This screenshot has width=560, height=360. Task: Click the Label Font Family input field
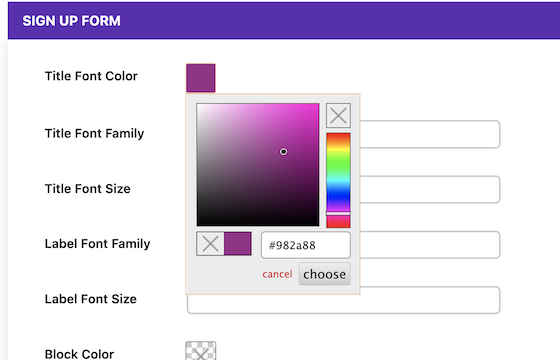tap(430, 245)
